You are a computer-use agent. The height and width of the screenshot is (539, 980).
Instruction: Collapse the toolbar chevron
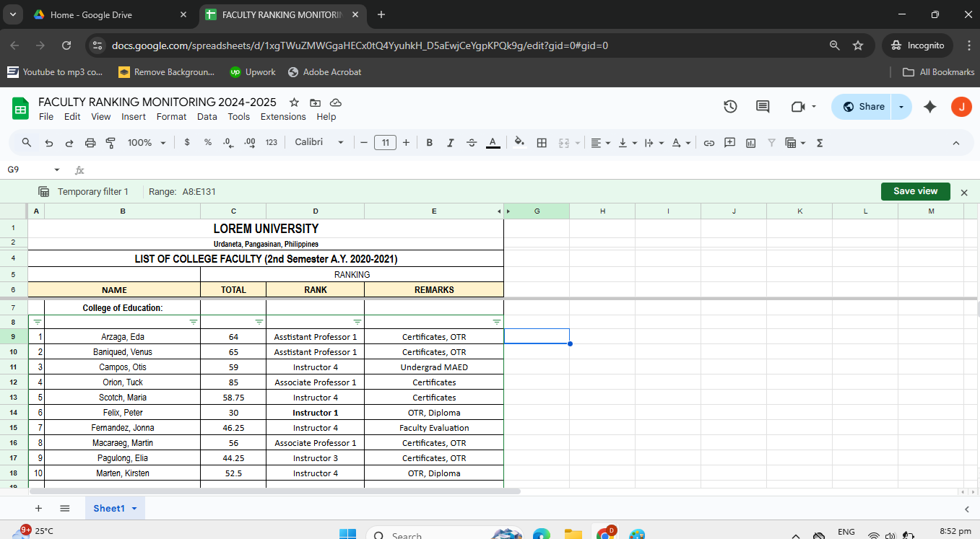pos(956,143)
